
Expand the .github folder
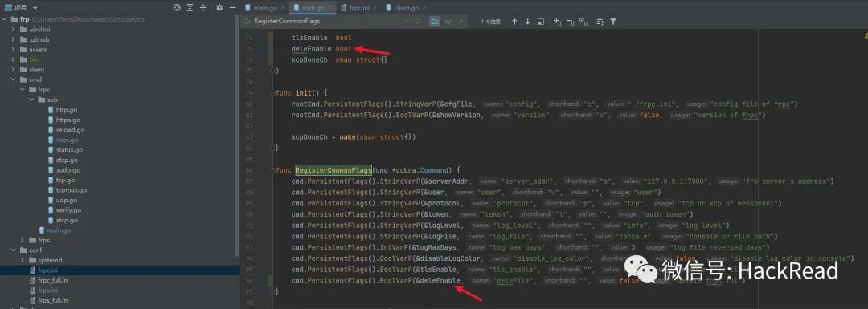coord(14,40)
